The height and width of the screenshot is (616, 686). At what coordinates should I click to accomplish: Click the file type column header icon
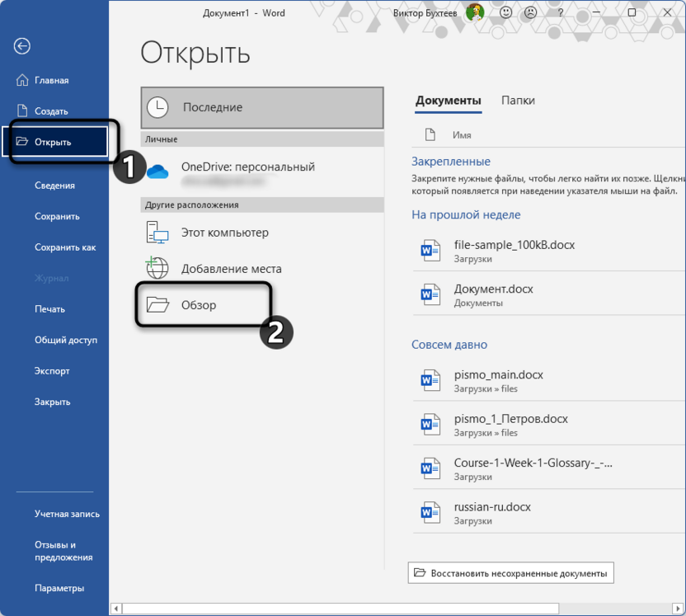click(x=430, y=134)
